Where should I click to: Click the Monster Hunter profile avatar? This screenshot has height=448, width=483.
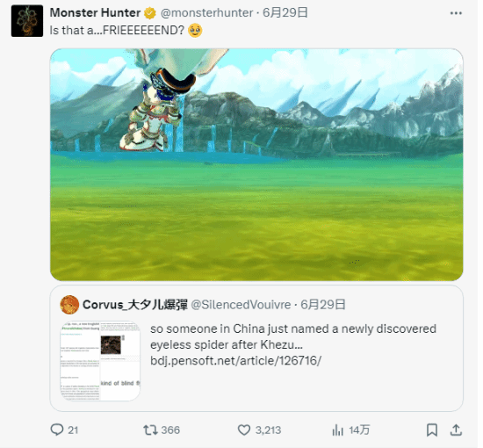[27, 21]
